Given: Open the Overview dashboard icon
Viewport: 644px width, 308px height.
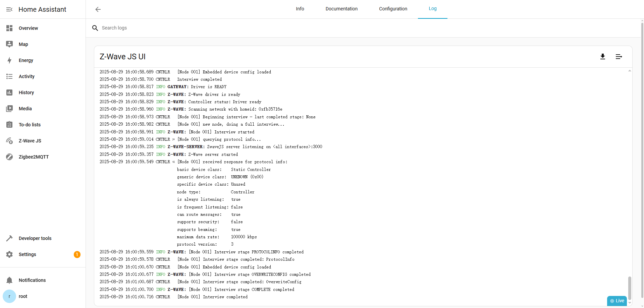Looking at the screenshot, I should click(9, 28).
